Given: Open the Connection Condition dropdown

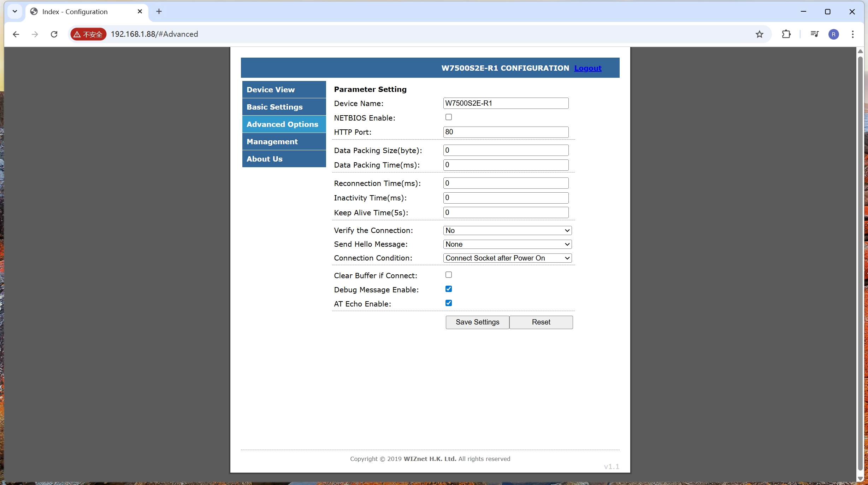Looking at the screenshot, I should pyautogui.click(x=507, y=258).
